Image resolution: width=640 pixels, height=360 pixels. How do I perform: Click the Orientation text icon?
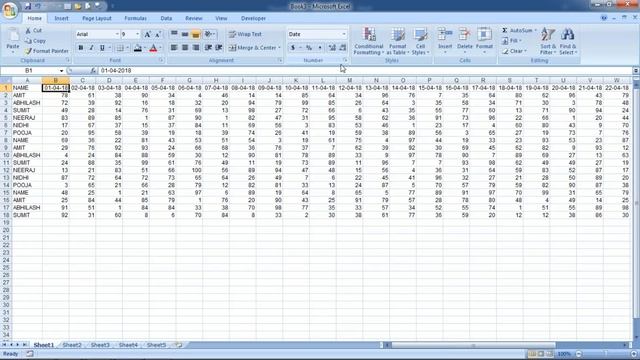pos(209,34)
